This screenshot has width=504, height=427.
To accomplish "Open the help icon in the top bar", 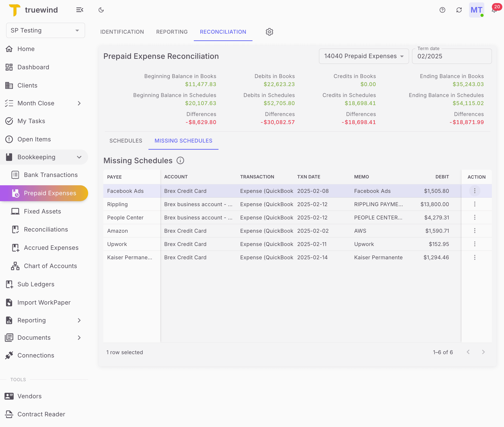I will (x=442, y=10).
